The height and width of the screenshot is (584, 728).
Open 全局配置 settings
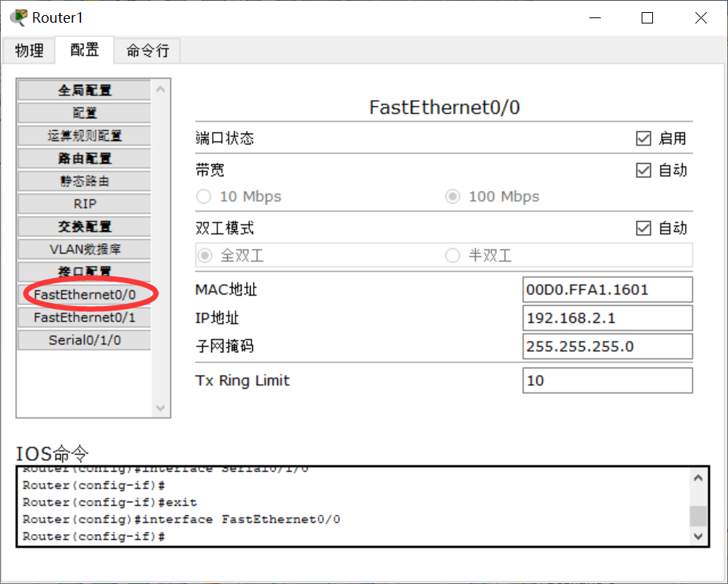[84, 89]
